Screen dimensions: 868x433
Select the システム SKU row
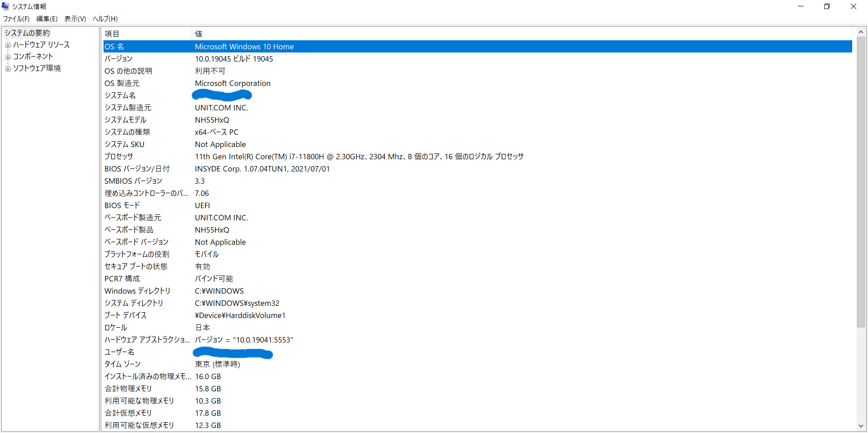[478, 144]
